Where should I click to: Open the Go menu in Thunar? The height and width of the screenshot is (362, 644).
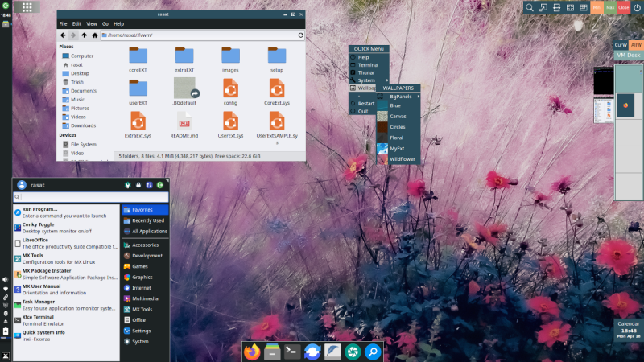pyautogui.click(x=105, y=24)
